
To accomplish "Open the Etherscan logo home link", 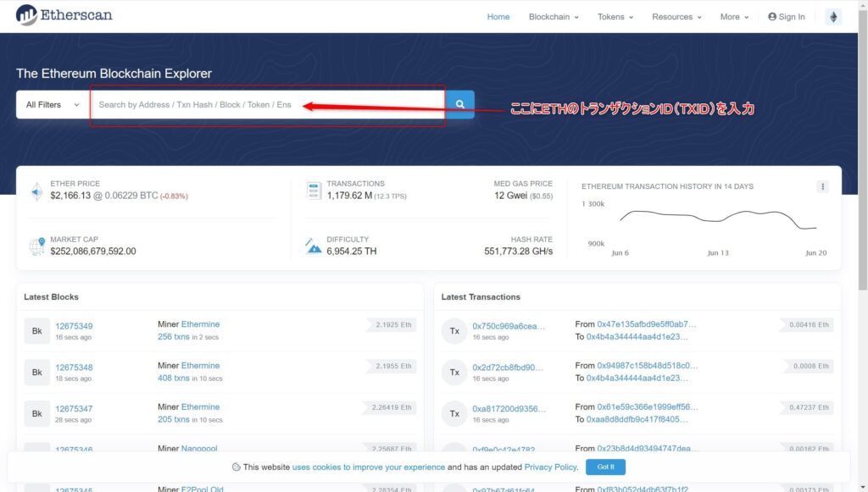I will 64,15.
